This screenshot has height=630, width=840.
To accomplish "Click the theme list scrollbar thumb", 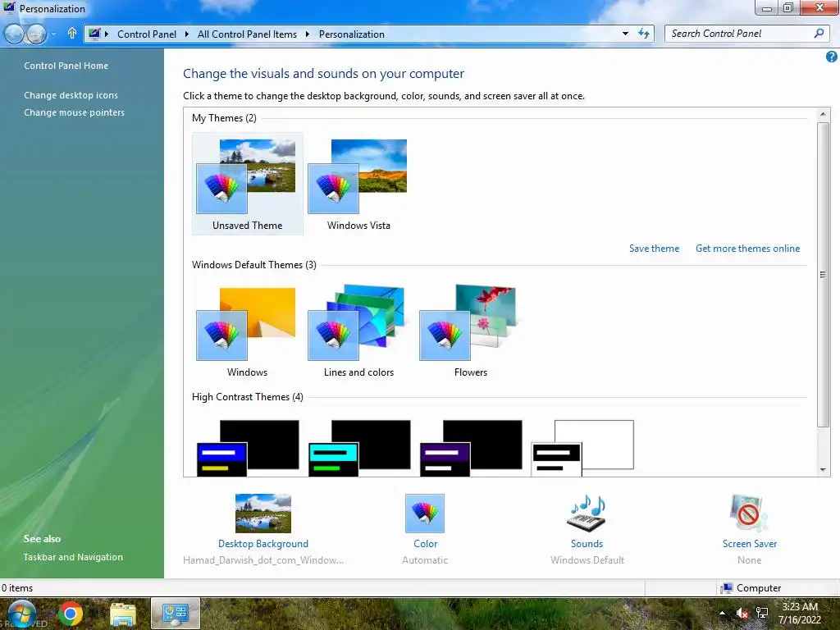I will pos(823,274).
